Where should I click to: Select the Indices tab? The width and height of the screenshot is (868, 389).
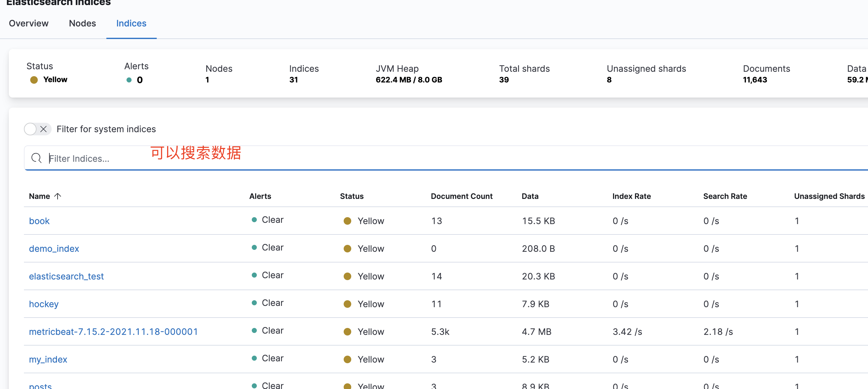click(131, 23)
